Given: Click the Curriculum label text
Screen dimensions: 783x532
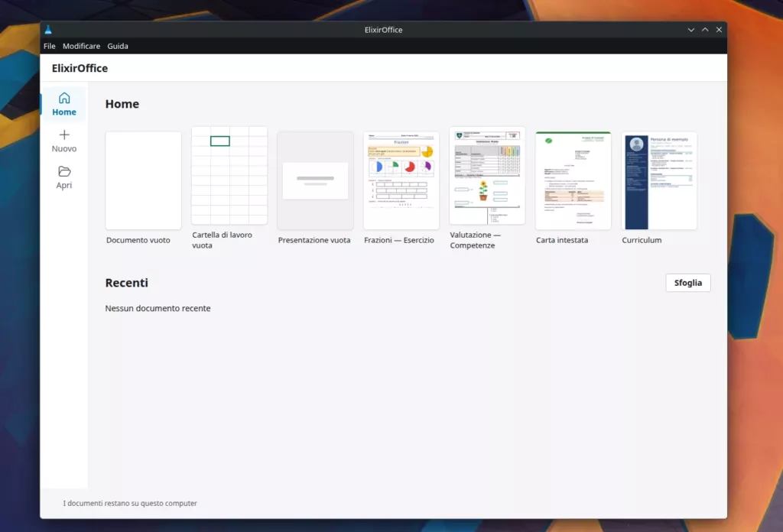Looking at the screenshot, I should (x=642, y=240).
